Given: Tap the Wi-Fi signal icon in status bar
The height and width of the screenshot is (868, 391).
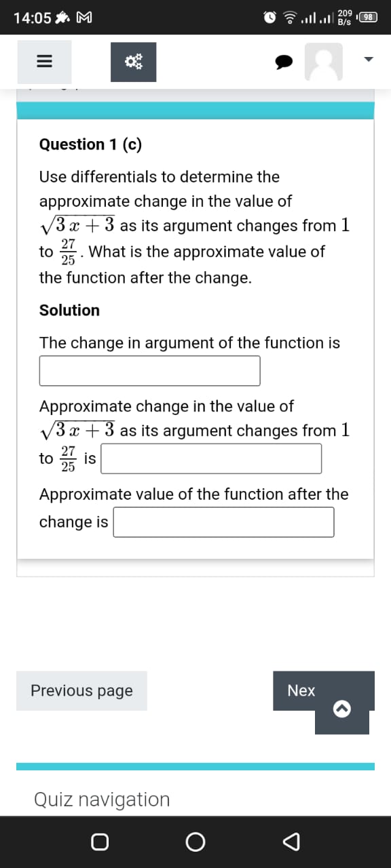Looking at the screenshot, I should [288, 17].
